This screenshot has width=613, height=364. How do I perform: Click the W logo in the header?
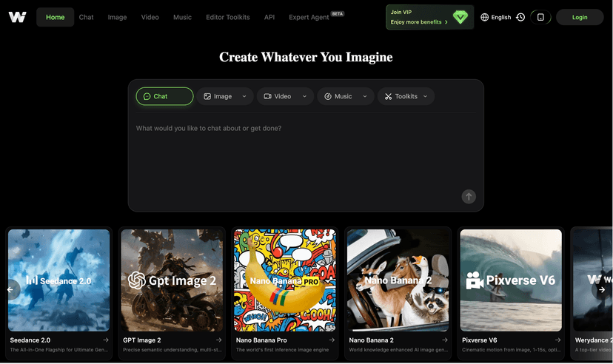[17, 17]
